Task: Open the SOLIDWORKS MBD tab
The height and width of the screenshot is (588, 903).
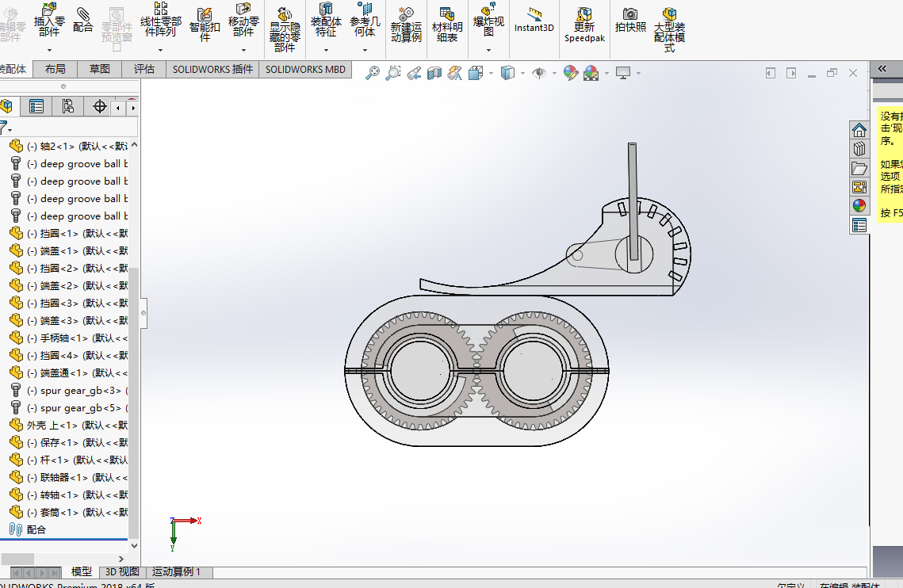Action: point(305,69)
